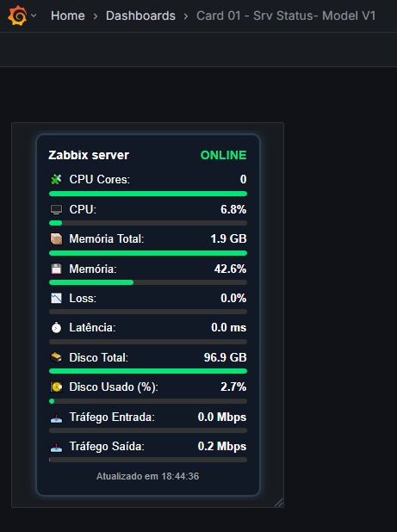The height and width of the screenshot is (532, 397).
Task: Click the Memória Total box icon
Action: tap(56, 238)
